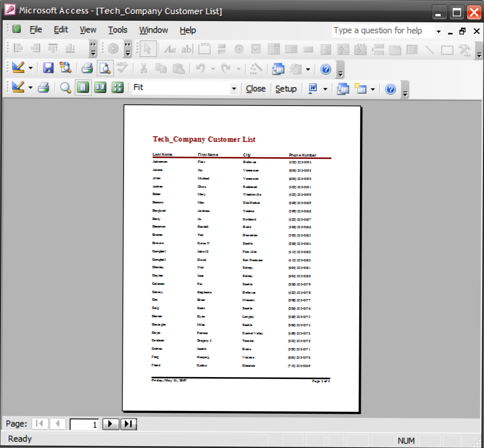Image resolution: width=484 pixels, height=448 pixels.
Task: Go to the previous page
Action: coord(58,423)
